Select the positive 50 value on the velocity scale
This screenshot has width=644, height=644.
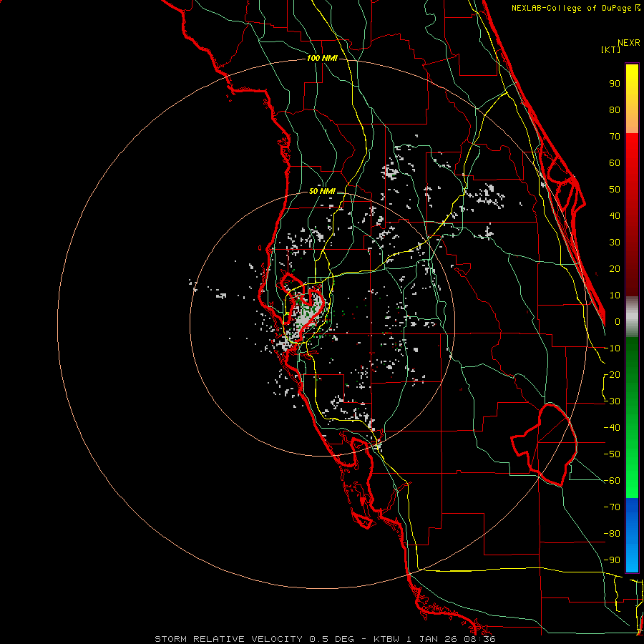pyautogui.click(x=615, y=190)
